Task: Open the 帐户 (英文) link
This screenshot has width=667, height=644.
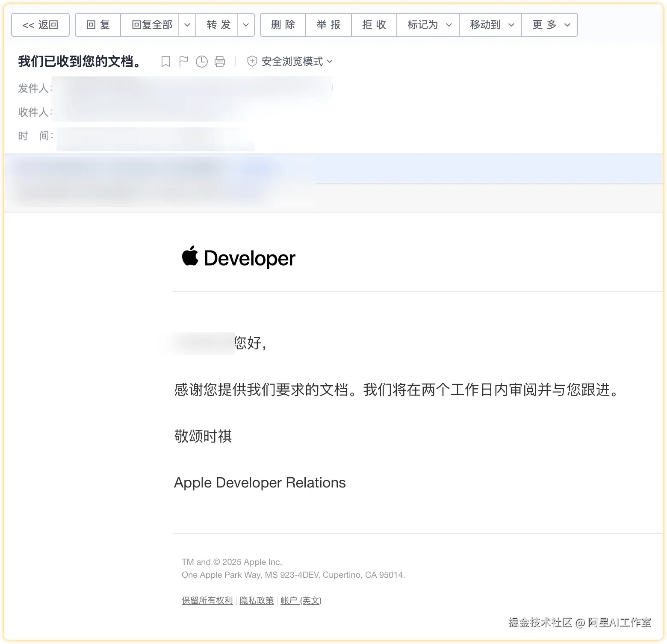Action: [301, 600]
